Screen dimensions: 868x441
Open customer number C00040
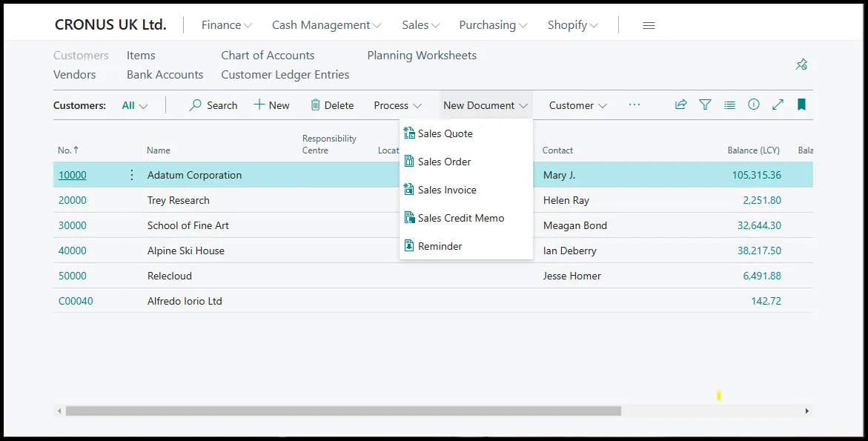76,301
